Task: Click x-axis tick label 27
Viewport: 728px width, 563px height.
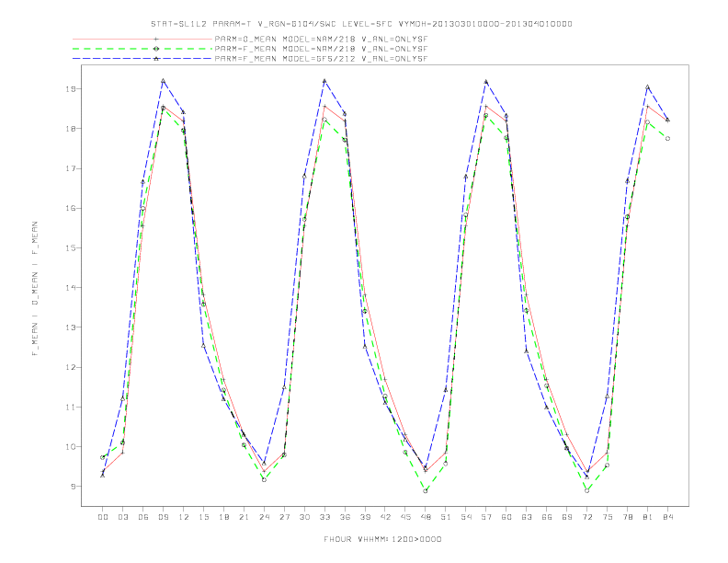Action: [284, 517]
